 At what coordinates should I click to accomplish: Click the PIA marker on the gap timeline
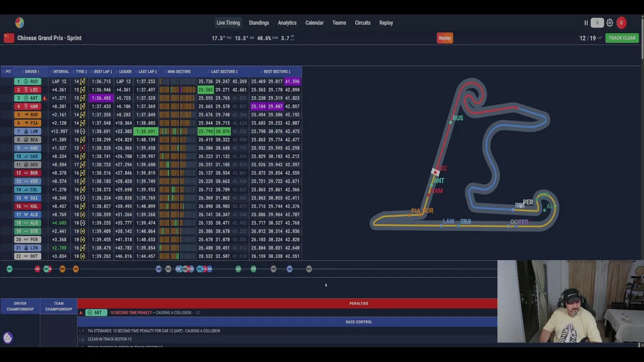(x=75, y=269)
